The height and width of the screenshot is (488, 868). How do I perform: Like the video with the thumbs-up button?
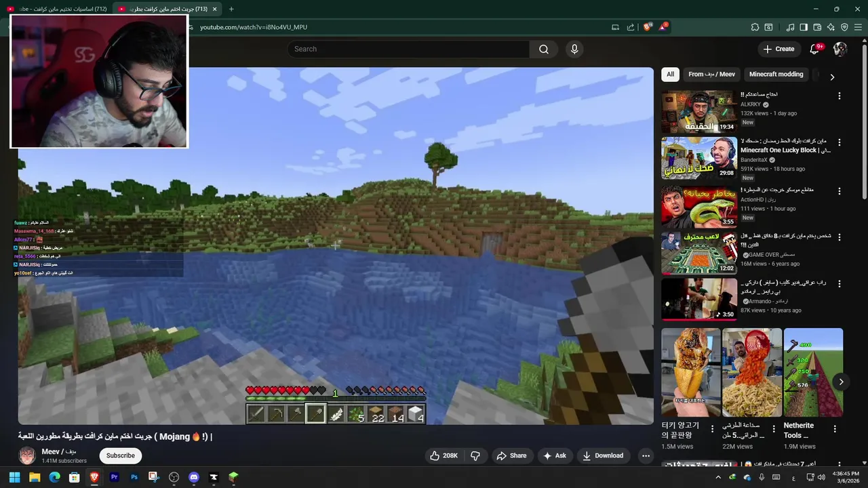(443, 455)
